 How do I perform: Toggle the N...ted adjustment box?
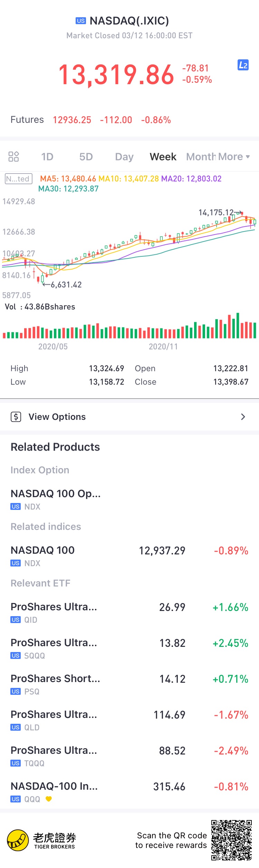point(19,179)
